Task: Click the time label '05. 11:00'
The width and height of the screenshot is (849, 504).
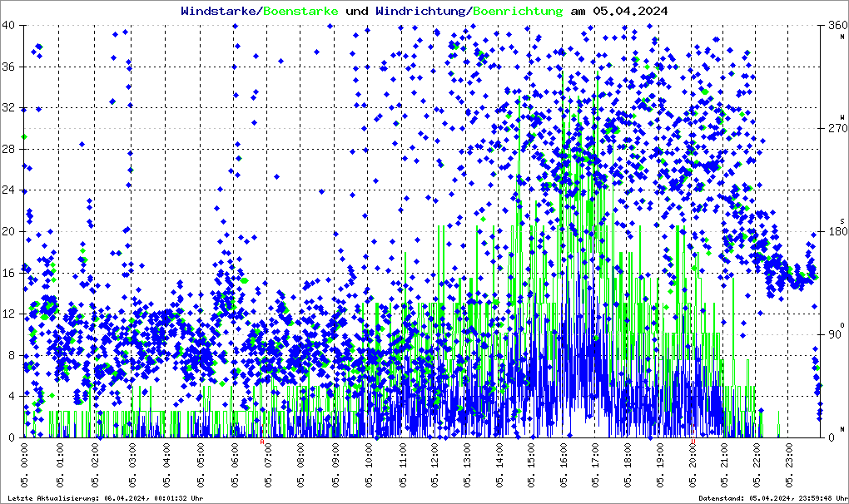Action: pyautogui.click(x=402, y=466)
